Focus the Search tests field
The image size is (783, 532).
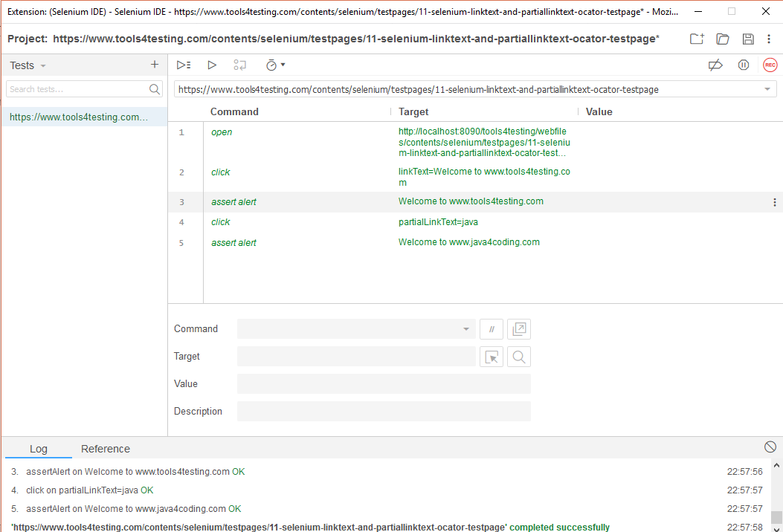tap(78, 89)
